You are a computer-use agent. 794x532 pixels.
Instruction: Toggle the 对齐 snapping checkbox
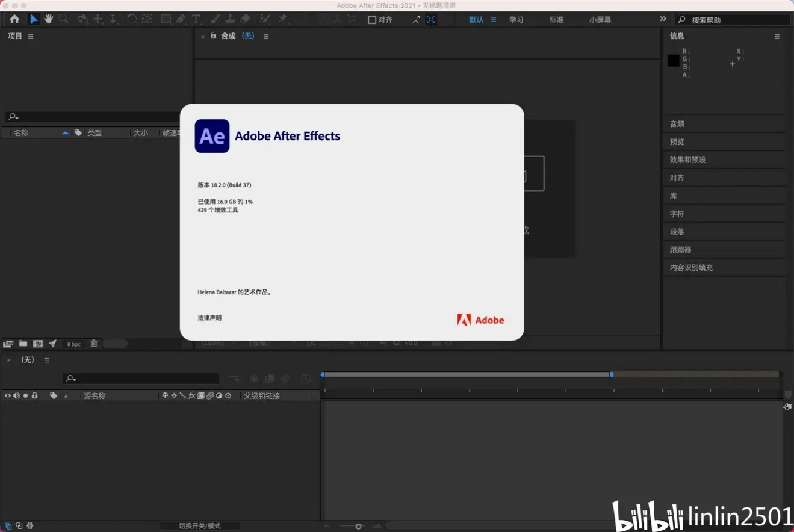pos(372,20)
